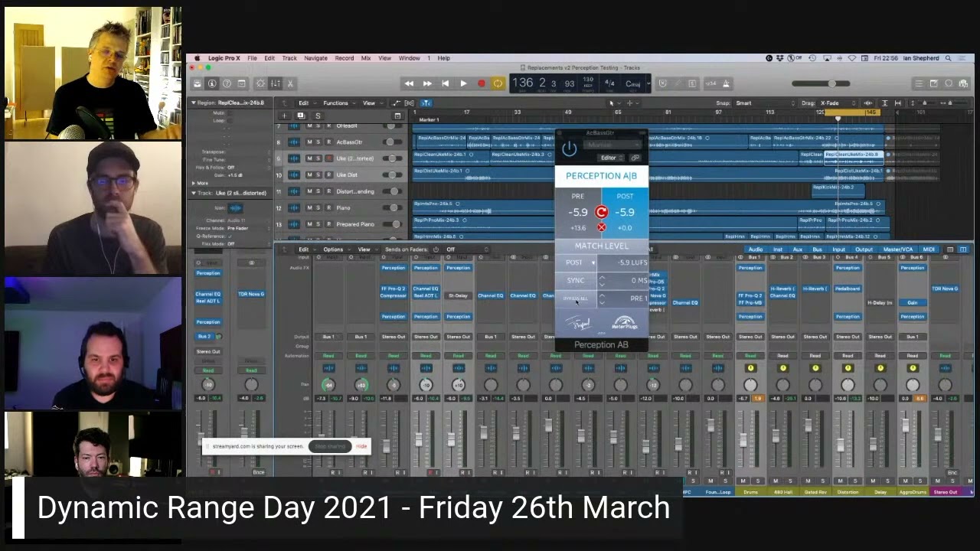
Task: Open the File menu
Action: point(252,58)
